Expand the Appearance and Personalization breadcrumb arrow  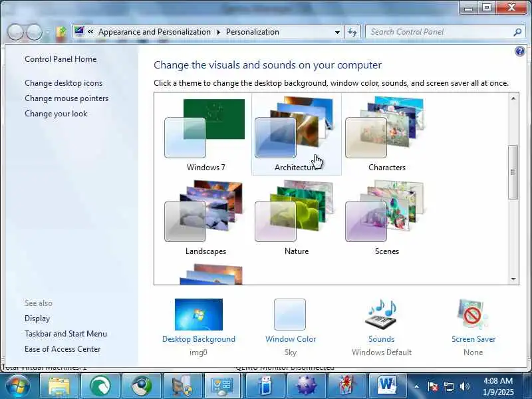click(219, 32)
